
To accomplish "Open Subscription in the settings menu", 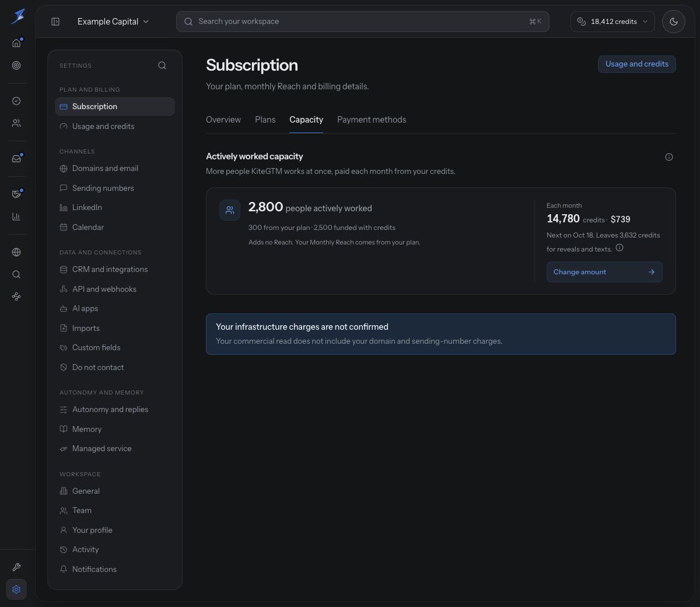I will pos(115,107).
